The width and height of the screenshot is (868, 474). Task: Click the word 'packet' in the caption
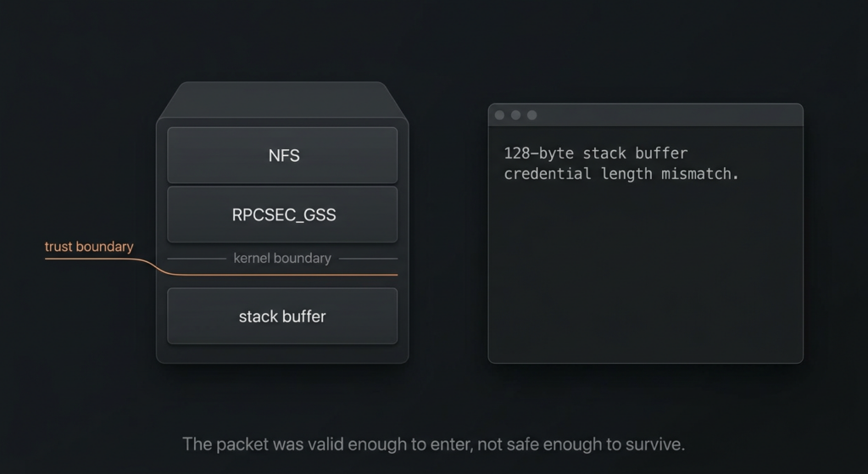244,444
